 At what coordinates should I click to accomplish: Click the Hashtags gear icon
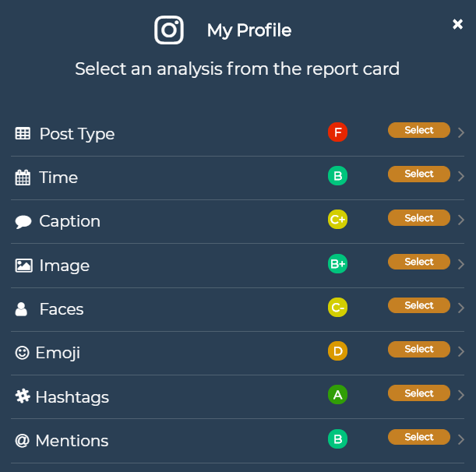point(22,396)
